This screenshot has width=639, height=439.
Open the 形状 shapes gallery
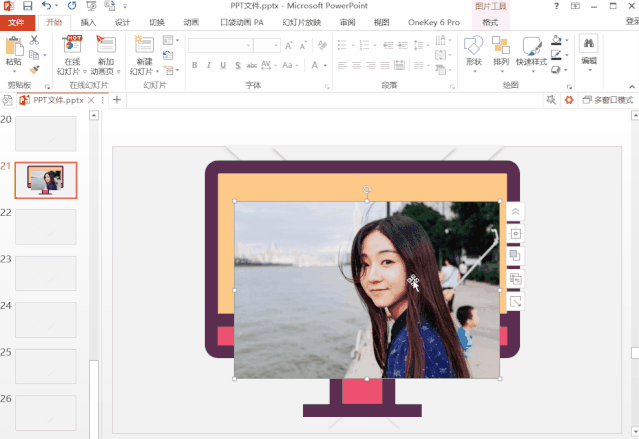coord(474,50)
